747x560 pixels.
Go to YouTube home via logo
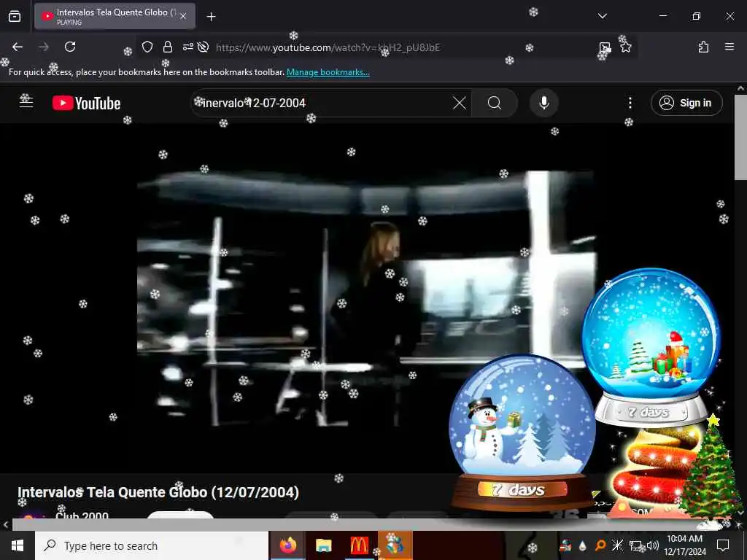86,103
